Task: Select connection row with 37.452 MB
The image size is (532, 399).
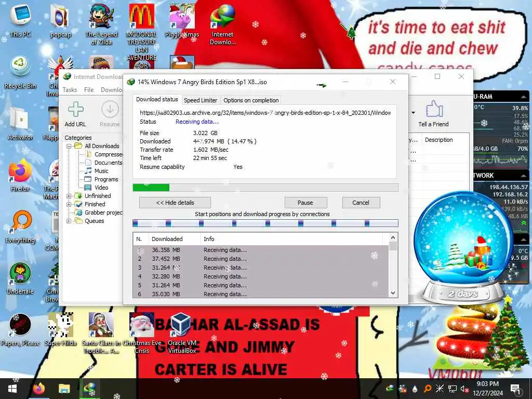Action: (261, 259)
